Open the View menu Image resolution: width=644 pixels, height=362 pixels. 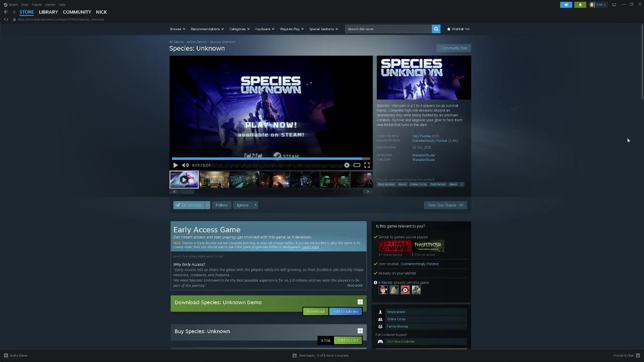coord(25,5)
